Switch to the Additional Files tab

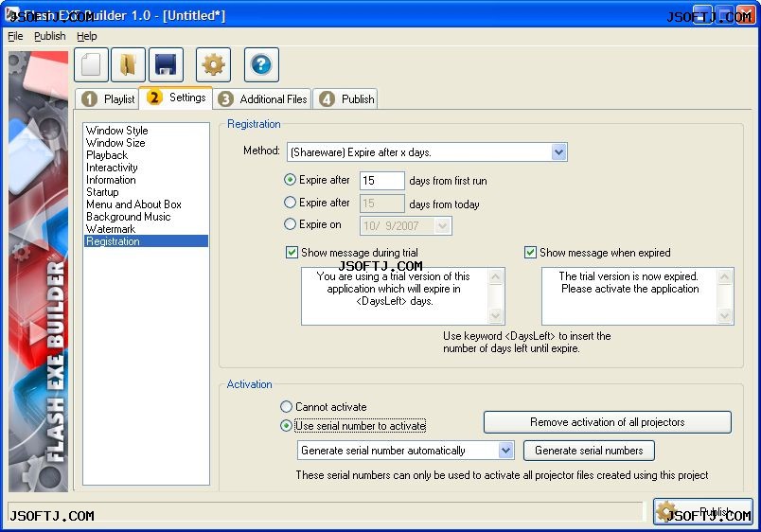pyautogui.click(x=262, y=99)
